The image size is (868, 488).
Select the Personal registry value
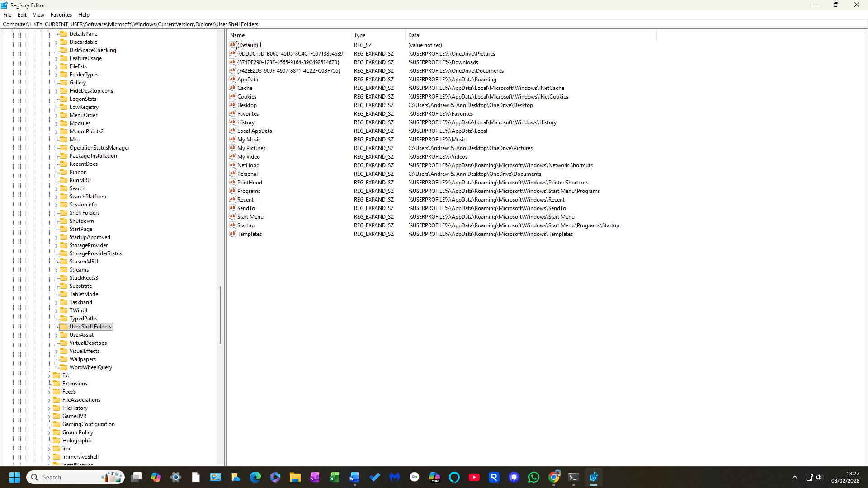[247, 174]
